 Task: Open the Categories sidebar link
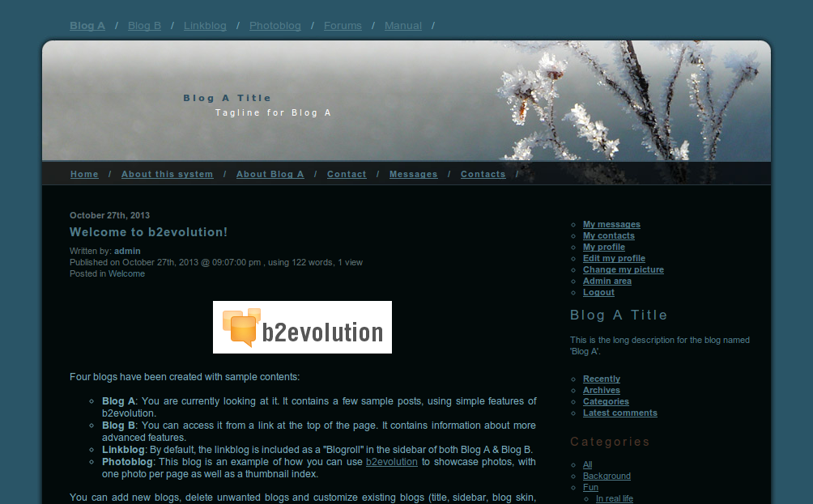606,401
